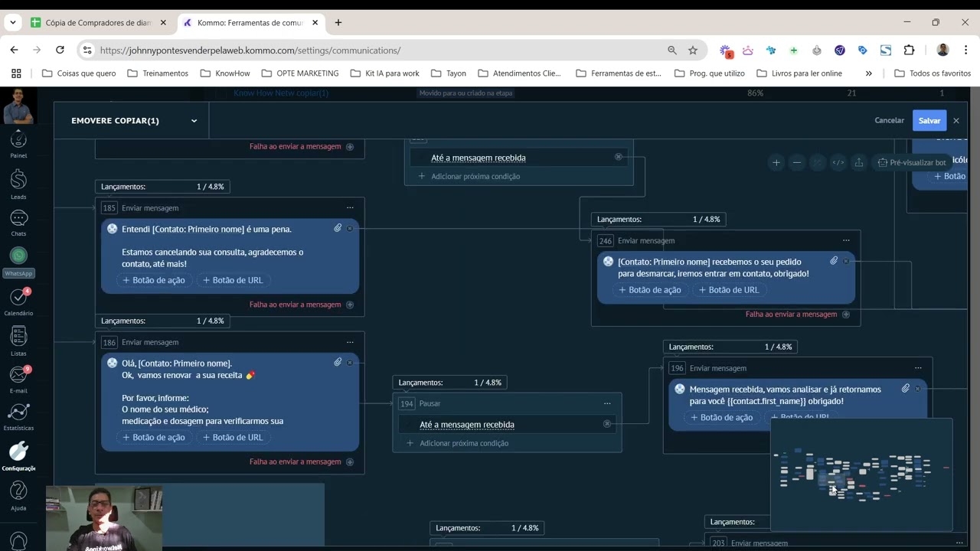Click the bot canvas minimap overview
The height and width of the screenshot is (551, 980).
coord(861,474)
